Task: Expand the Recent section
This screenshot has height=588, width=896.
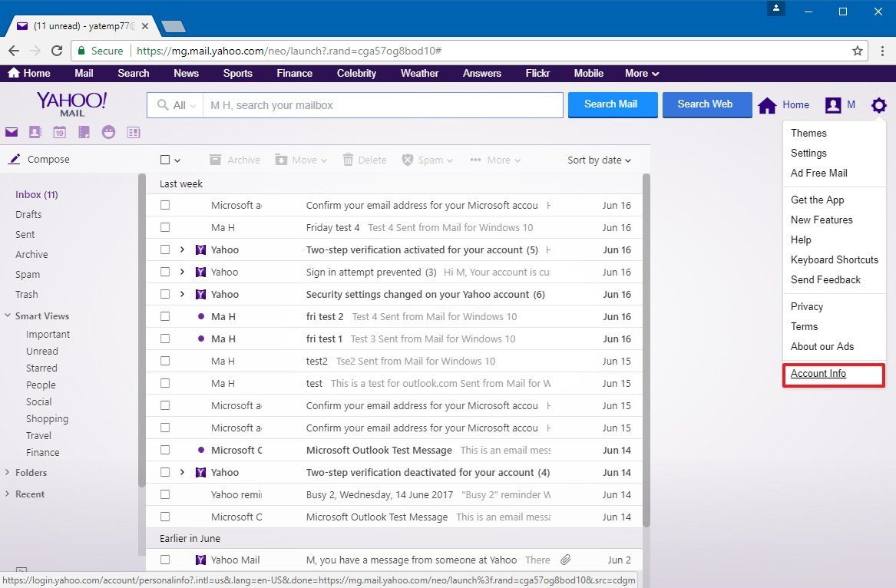Action: (8, 494)
